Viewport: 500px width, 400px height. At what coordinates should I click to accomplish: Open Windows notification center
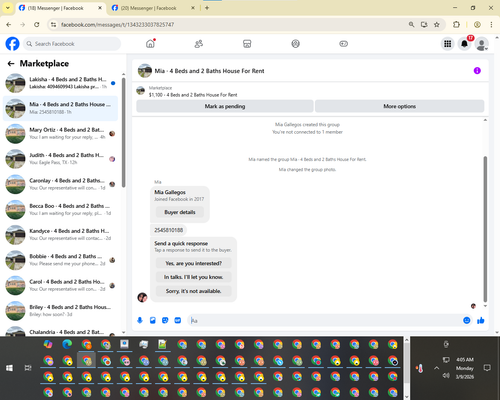(x=487, y=368)
